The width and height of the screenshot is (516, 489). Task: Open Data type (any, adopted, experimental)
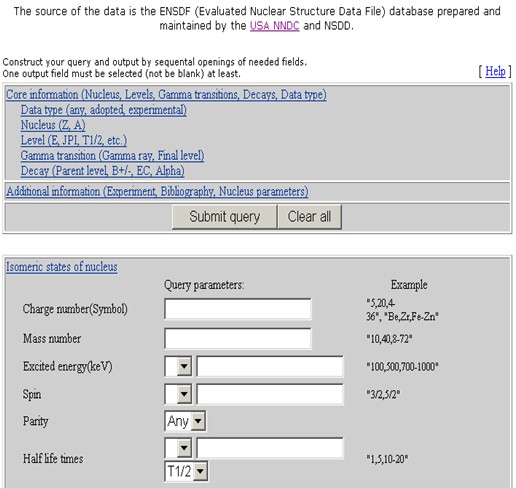(x=104, y=110)
